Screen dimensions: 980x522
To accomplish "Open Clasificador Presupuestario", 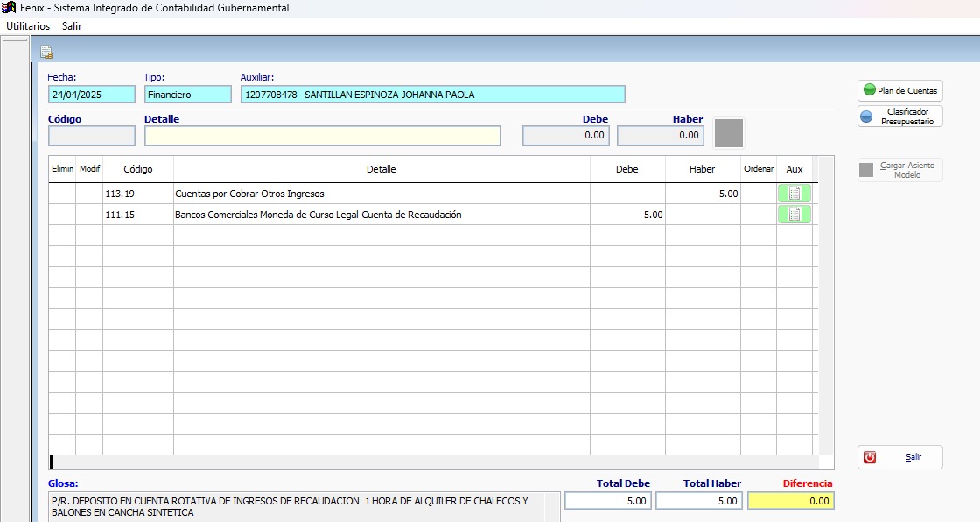I will [x=899, y=116].
